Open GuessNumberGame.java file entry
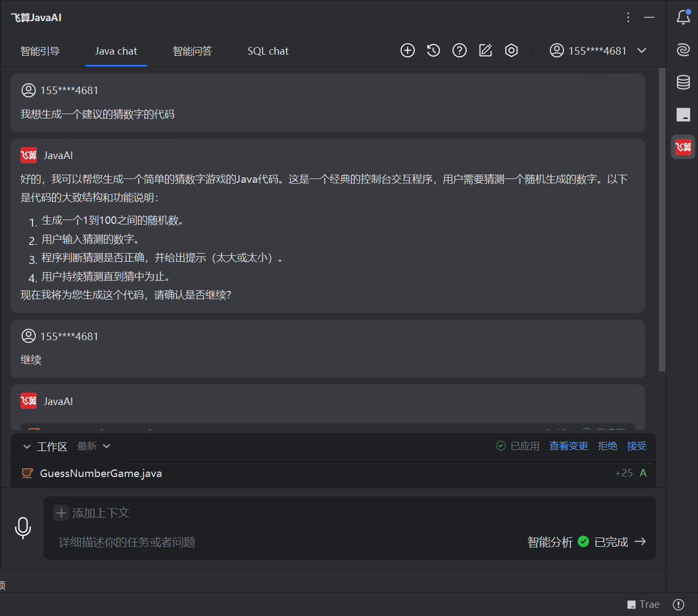 [101, 473]
